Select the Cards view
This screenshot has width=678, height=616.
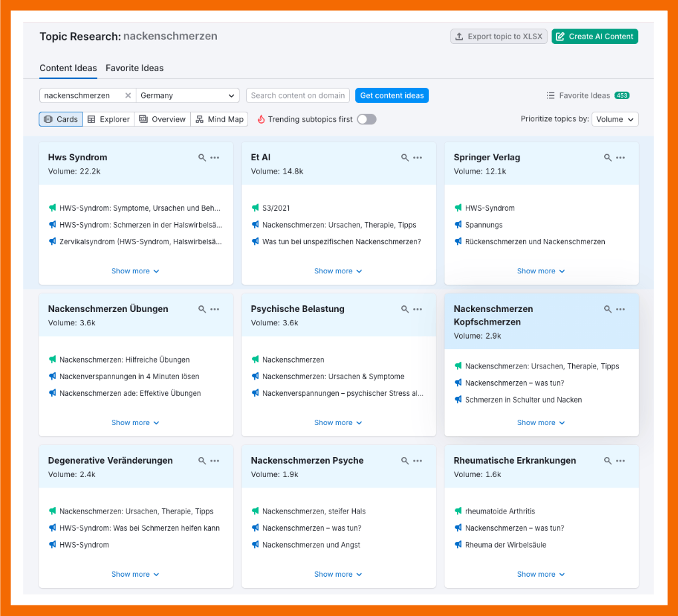[x=61, y=119]
